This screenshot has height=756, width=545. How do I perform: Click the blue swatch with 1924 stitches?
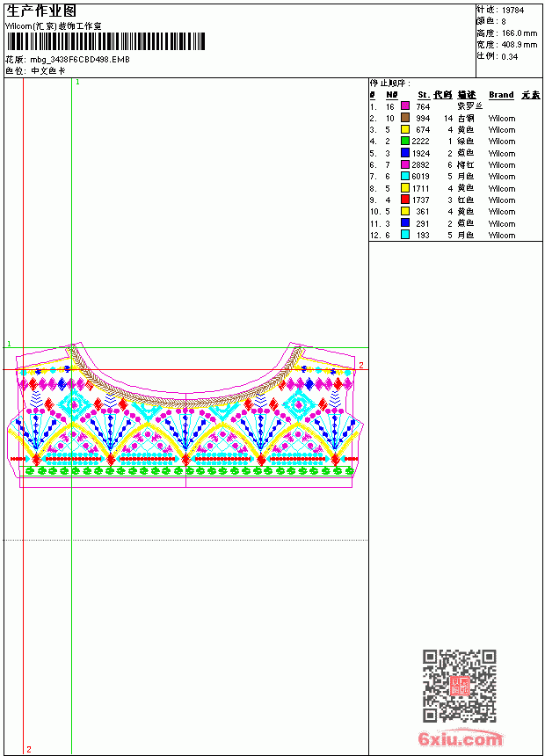click(405, 153)
